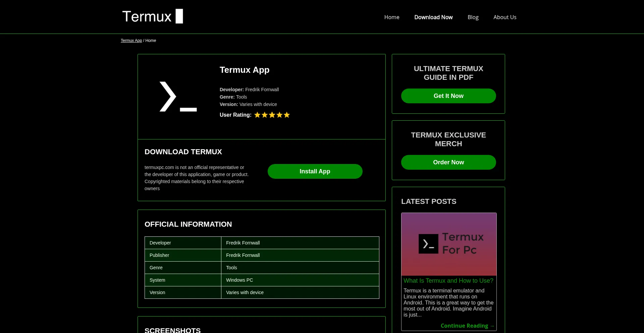Click the Developer row showing Fredrik Fornwall
Image resolution: width=644 pixels, height=333 pixels.
click(262, 242)
